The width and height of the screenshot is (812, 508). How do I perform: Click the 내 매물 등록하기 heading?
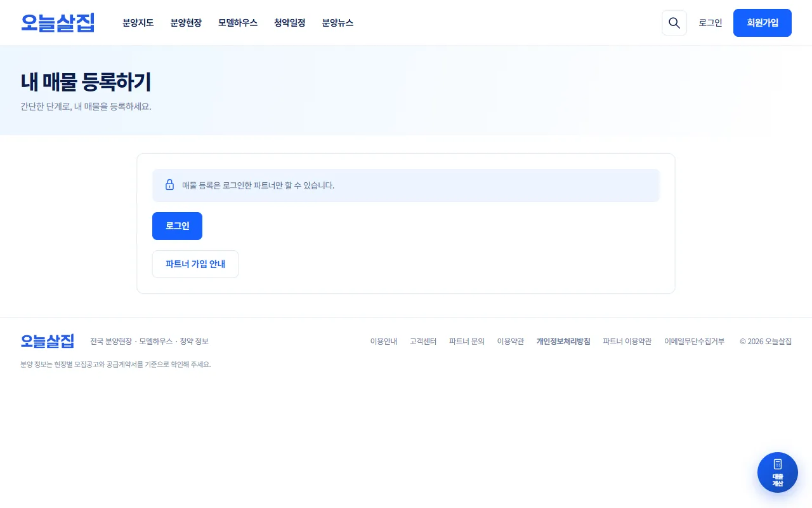click(86, 82)
